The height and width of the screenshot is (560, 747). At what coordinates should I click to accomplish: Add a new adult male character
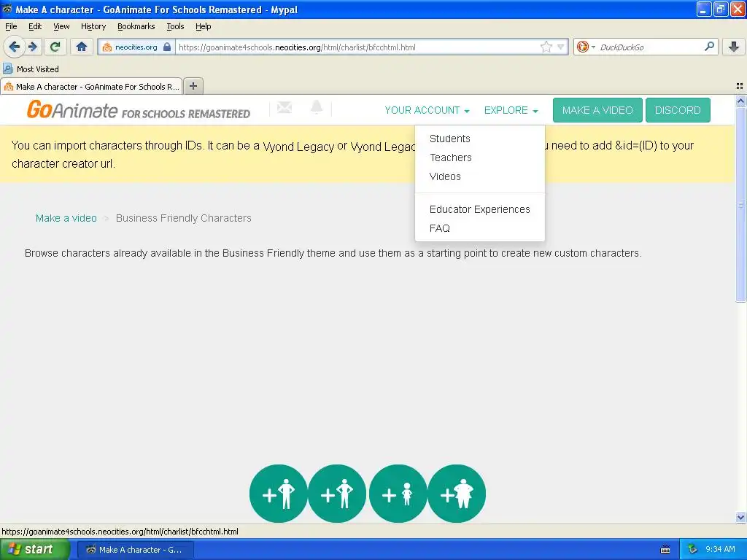pyautogui.click(x=278, y=494)
